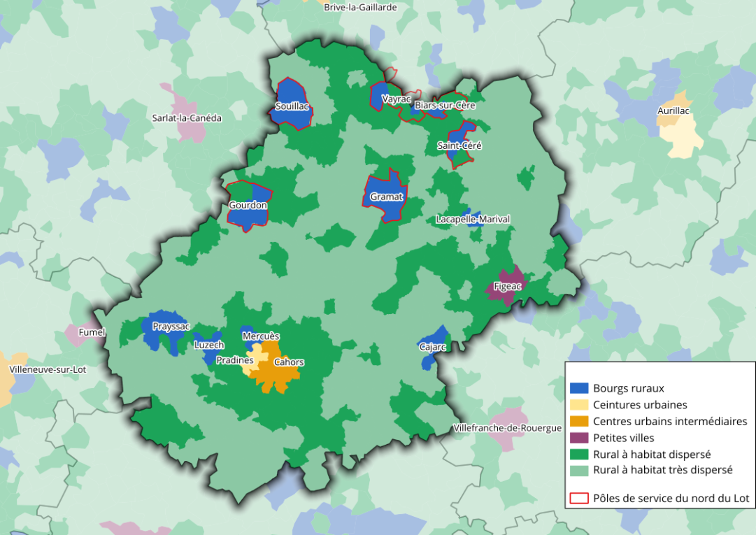This screenshot has height=535, width=756.
Task: Click the Lacapelle-Marival label
Action: tap(473, 220)
